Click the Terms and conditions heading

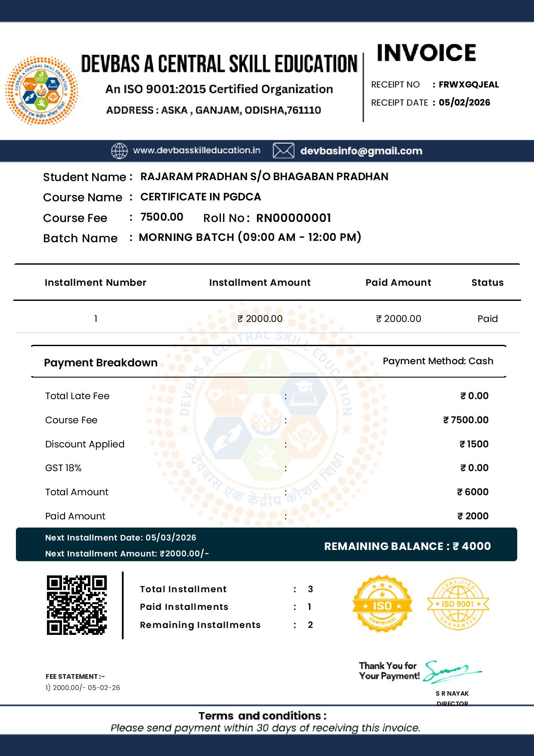[262, 716]
